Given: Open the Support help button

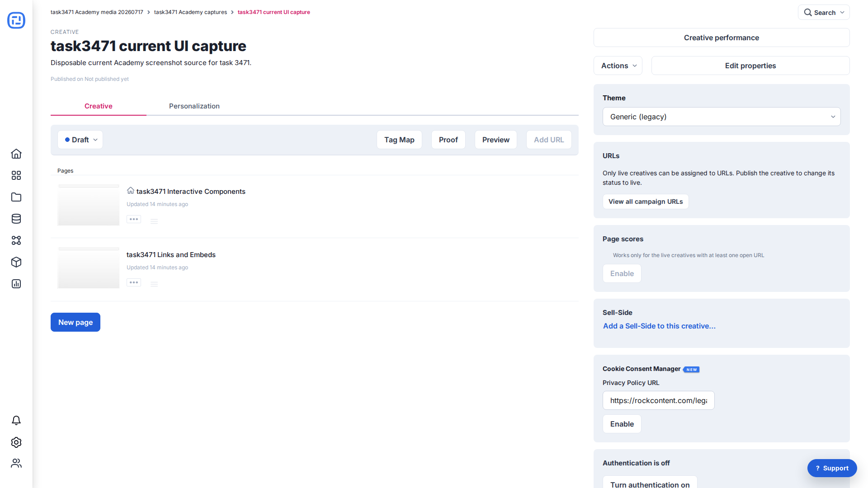Looking at the screenshot, I should [832, 469].
